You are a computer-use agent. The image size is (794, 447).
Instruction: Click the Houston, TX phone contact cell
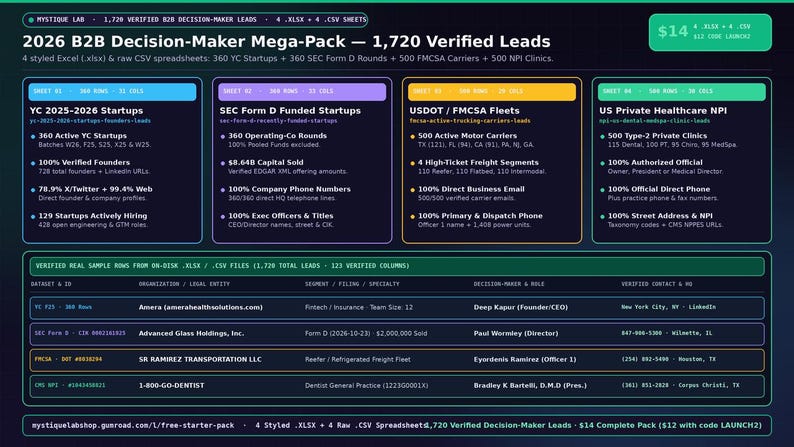668,359
